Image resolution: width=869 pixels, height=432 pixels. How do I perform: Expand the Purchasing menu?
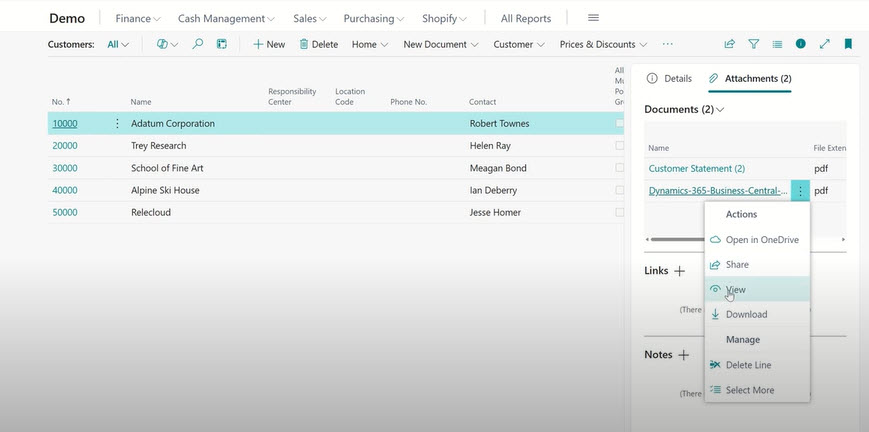click(x=374, y=18)
